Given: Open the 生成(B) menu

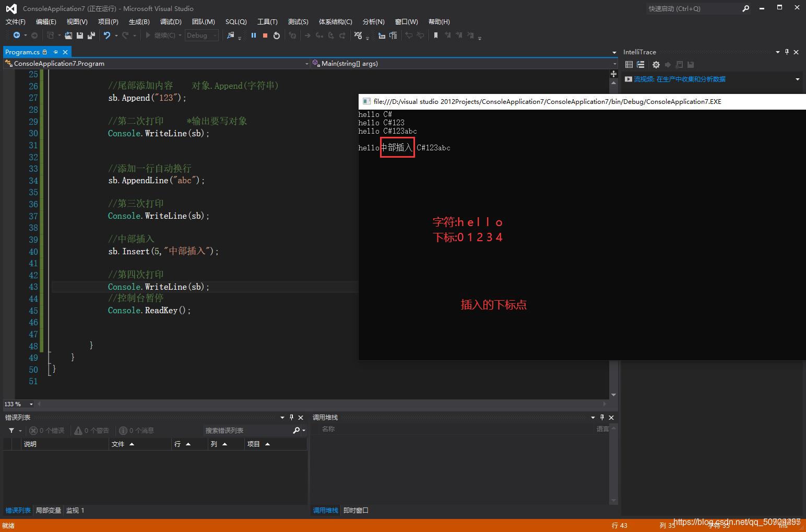Looking at the screenshot, I should pyautogui.click(x=139, y=22).
